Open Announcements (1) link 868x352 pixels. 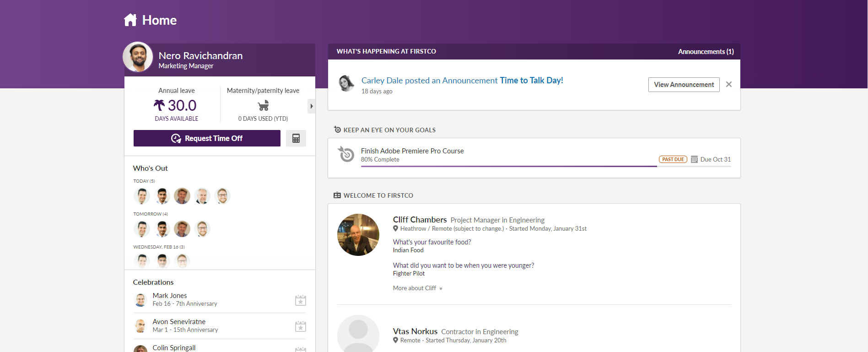tap(706, 52)
